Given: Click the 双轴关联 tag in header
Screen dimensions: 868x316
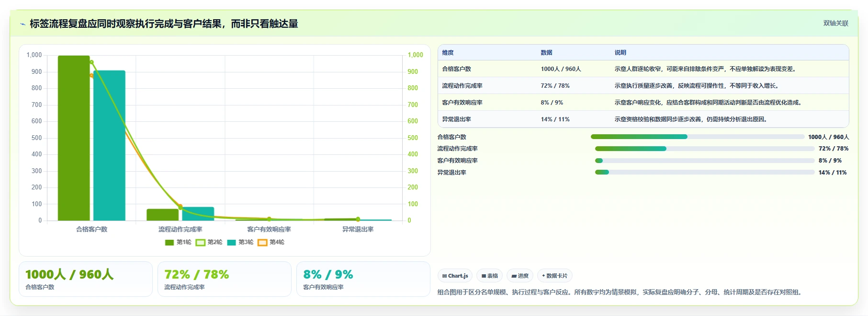Looking at the screenshot, I should point(835,23).
